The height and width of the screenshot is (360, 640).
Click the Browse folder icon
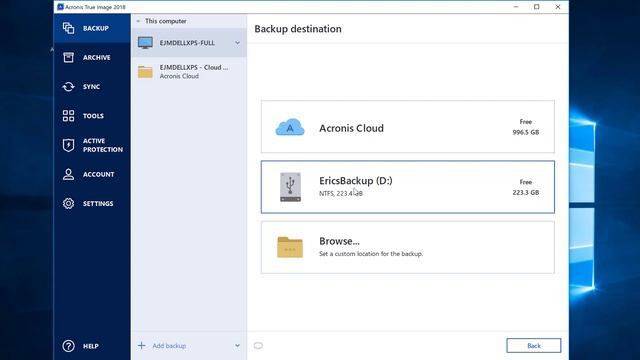[290, 247]
